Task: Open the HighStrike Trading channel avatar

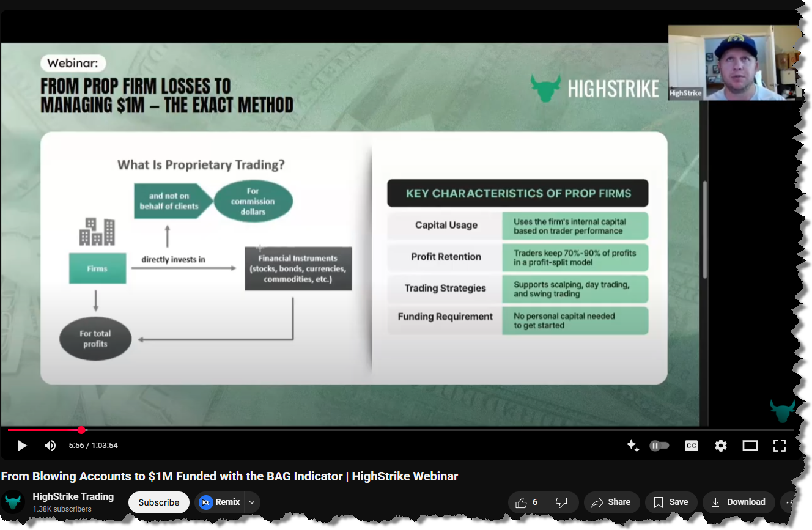Action: coord(13,502)
